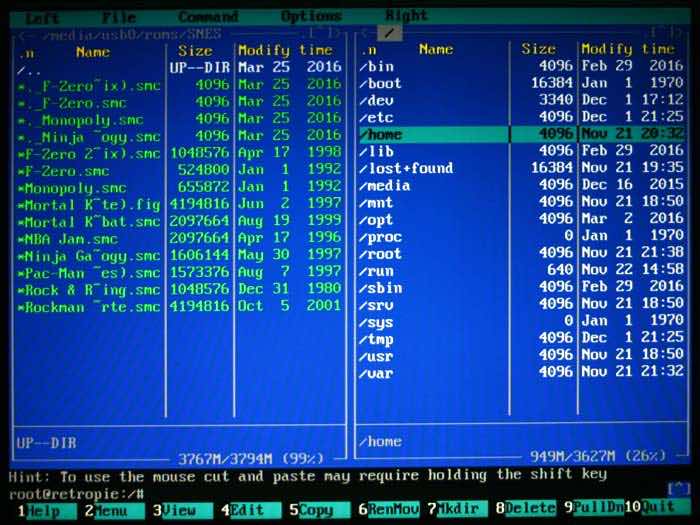Click the 8 Delete function key button

pos(525,508)
